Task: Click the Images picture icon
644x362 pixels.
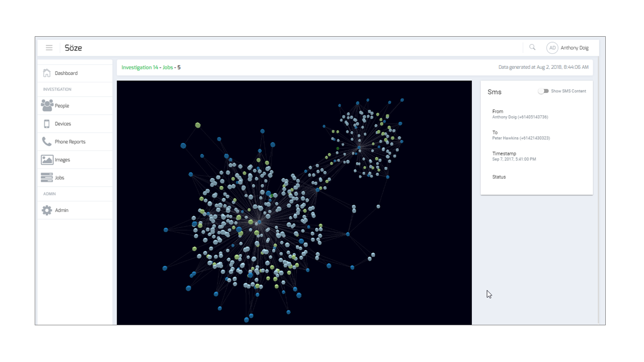Action: tap(47, 160)
